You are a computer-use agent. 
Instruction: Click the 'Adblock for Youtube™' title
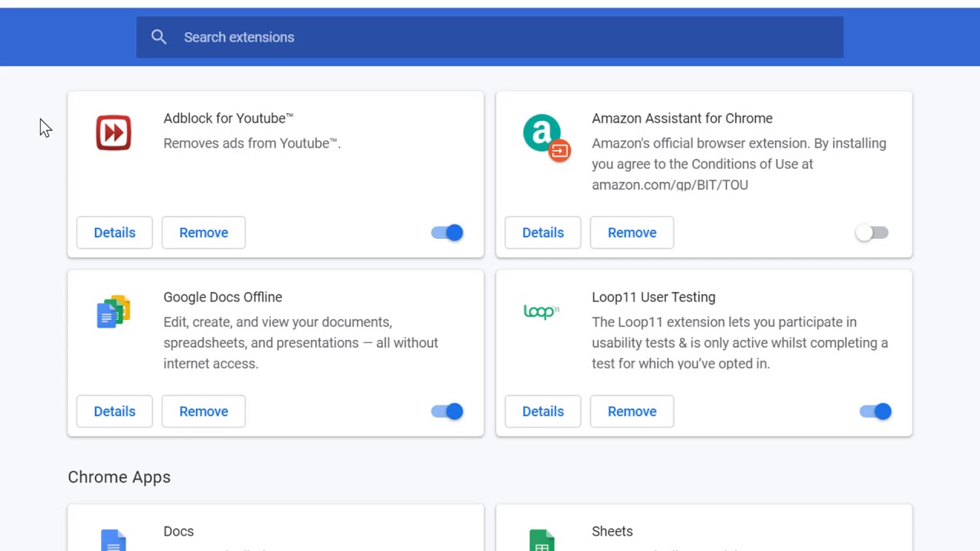coord(228,118)
